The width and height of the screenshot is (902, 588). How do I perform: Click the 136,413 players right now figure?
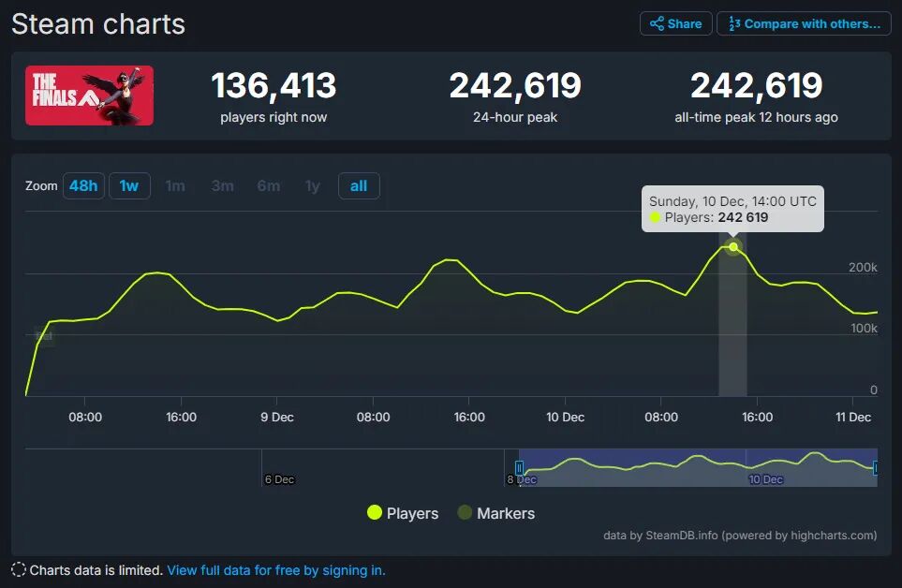pyautogui.click(x=274, y=85)
